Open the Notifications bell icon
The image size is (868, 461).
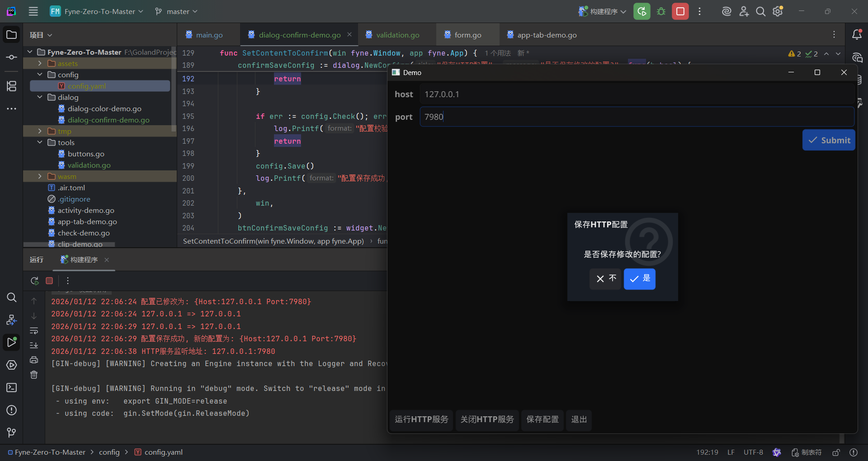tap(856, 35)
